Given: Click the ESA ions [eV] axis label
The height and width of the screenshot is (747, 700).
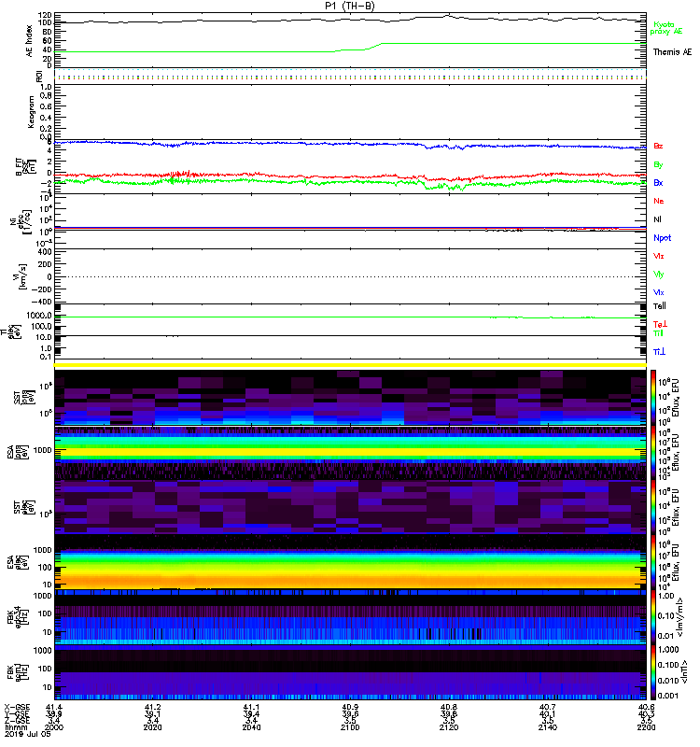Looking at the screenshot, I should 19,453.
